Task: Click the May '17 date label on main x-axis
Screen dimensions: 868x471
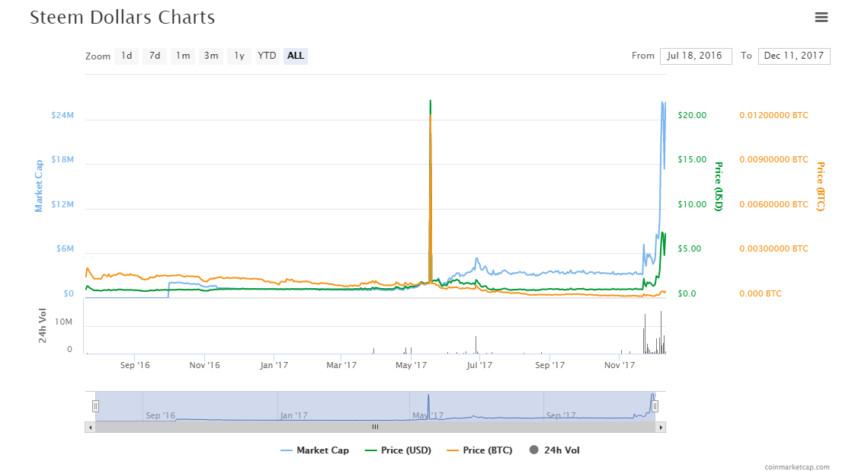Action: (x=412, y=365)
